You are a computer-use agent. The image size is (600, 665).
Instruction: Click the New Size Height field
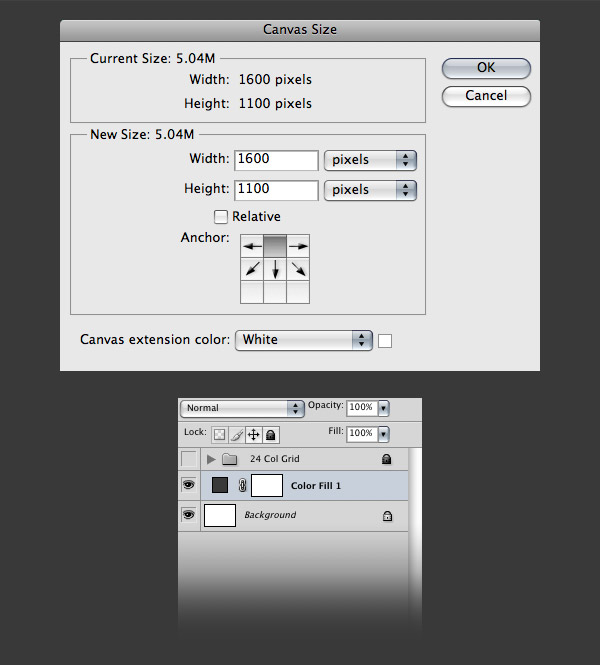coord(276,190)
